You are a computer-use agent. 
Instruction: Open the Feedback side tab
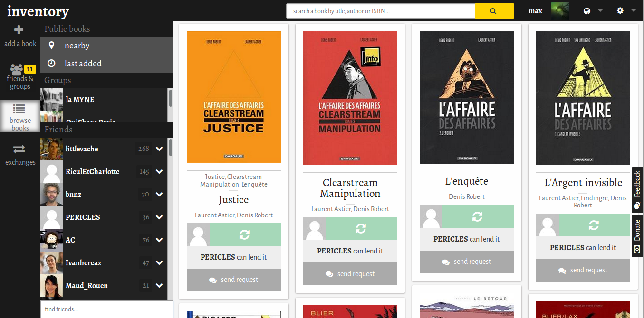point(637,190)
